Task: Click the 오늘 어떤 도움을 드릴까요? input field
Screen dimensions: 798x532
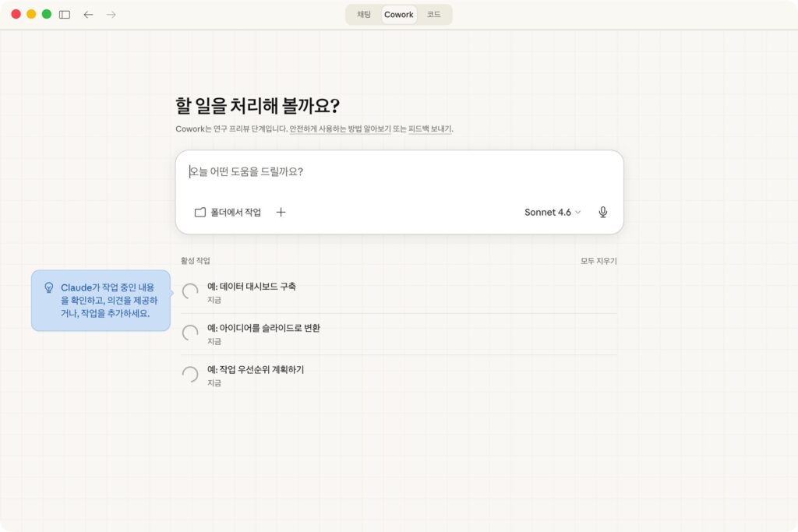Action: pyautogui.click(x=399, y=171)
